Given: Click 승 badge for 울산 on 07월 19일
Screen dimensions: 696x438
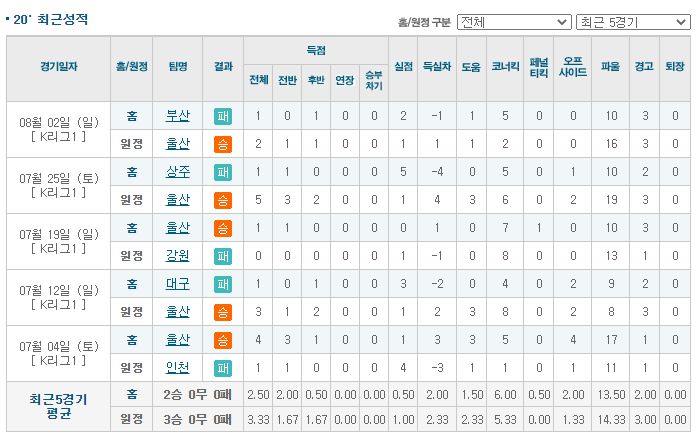Looking at the screenshot, I should click(x=223, y=228).
